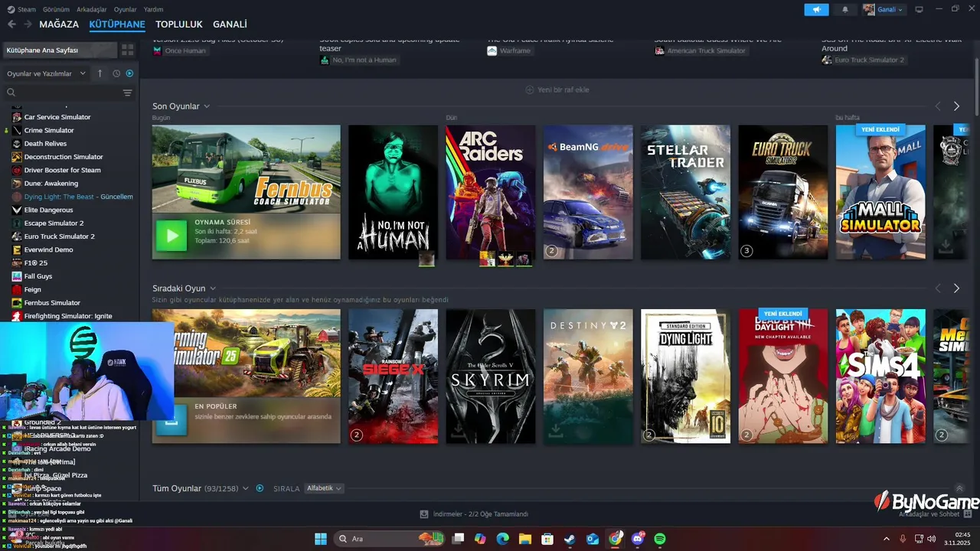Go to the MAĞAZA tab
This screenshot has height=551, width=980.
pyautogui.click(x=59, y=24)
